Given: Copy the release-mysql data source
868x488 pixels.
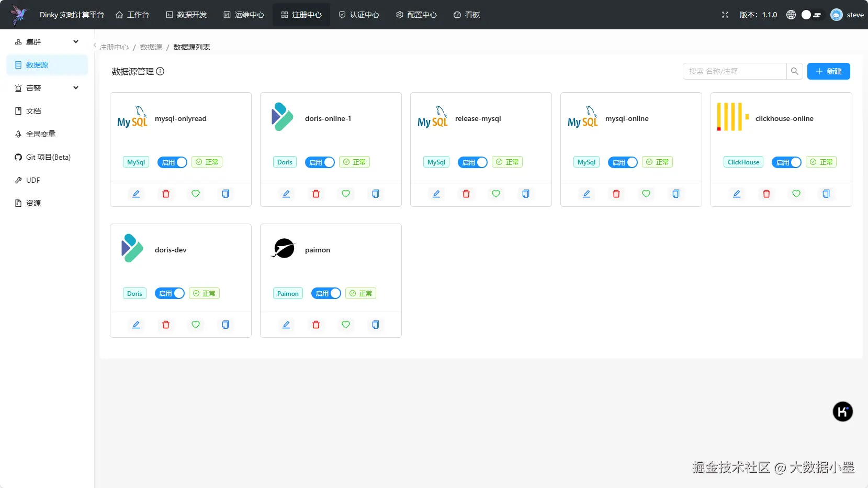Looking at the screenshot, I should click(x=526, y=194).
